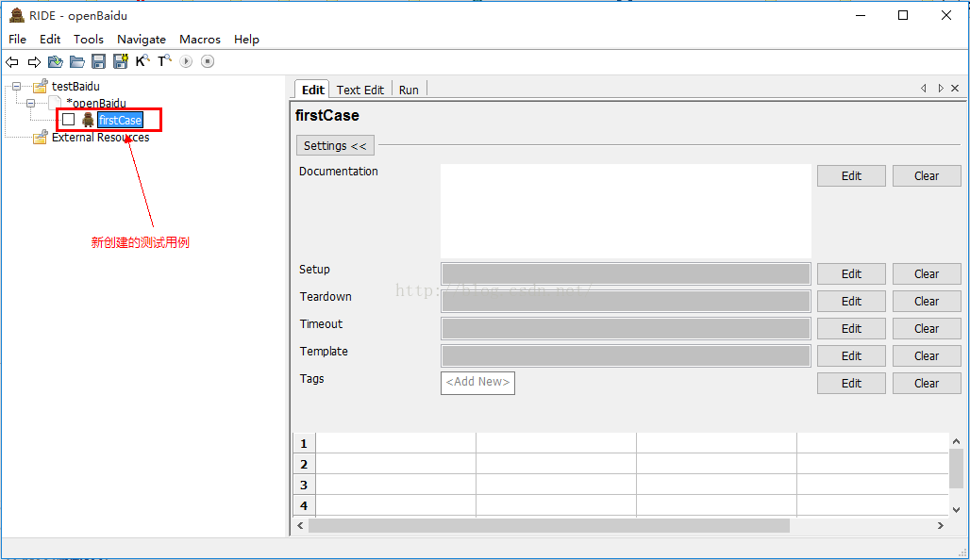Click the Open Test Suite icon

pos(56,62)
